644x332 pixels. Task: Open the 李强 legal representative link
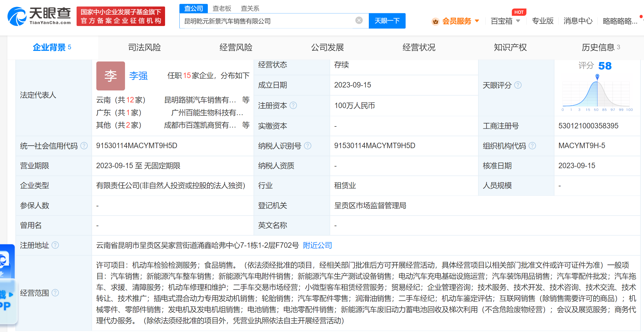coord(138,76)
